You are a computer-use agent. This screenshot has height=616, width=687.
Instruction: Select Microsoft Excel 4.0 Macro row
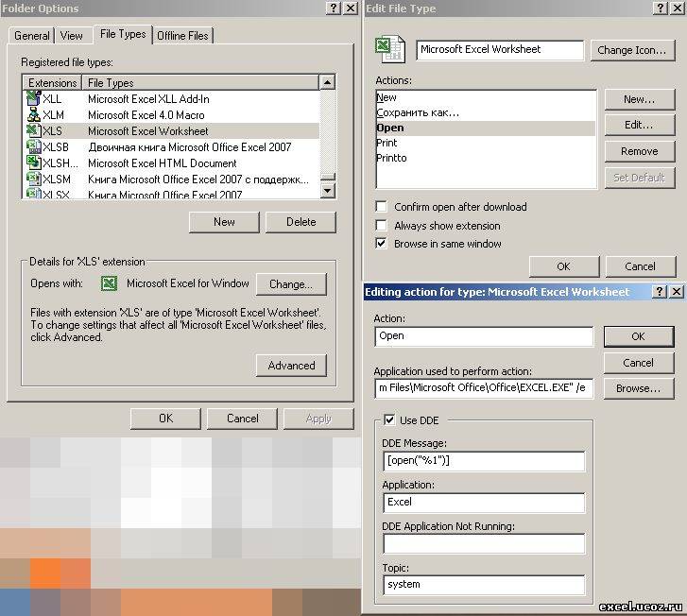[x=171, y=115]
